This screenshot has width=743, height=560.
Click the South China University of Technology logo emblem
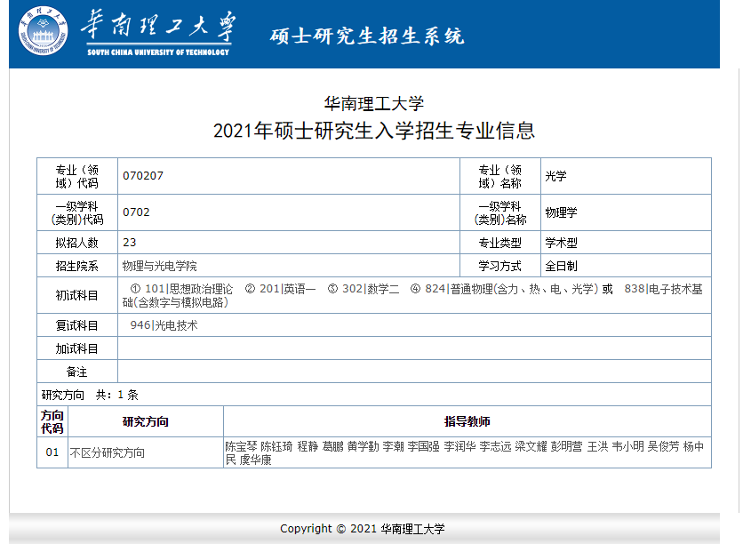click(43, 31)
